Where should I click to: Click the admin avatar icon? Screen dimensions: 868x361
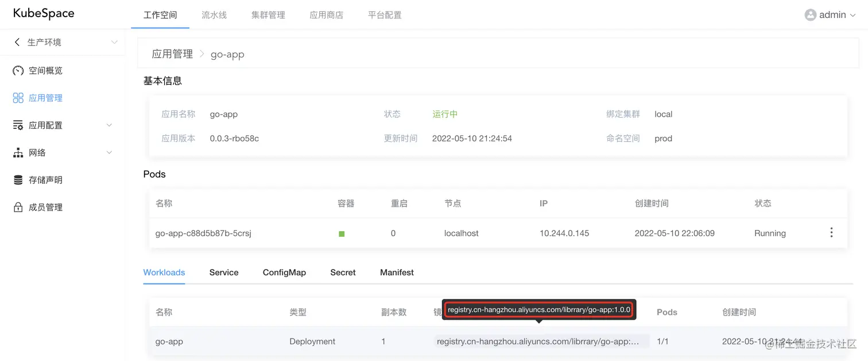tap(811, 14)
